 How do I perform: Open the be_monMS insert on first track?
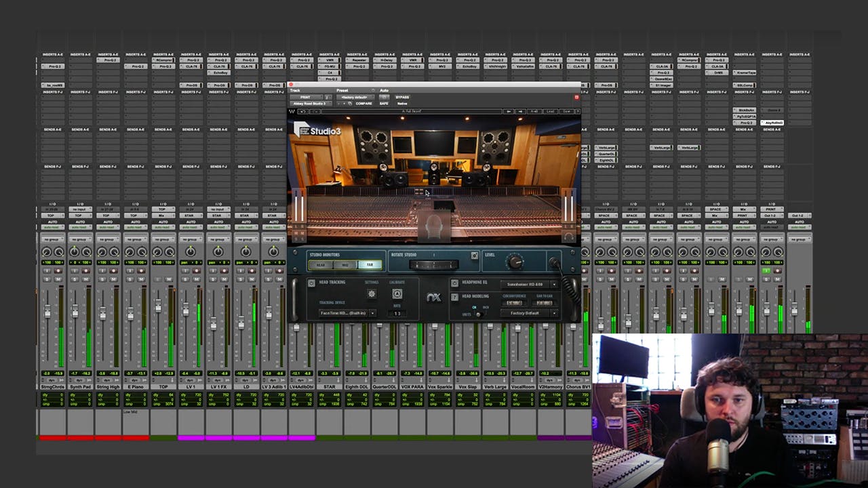click(52, 85)
